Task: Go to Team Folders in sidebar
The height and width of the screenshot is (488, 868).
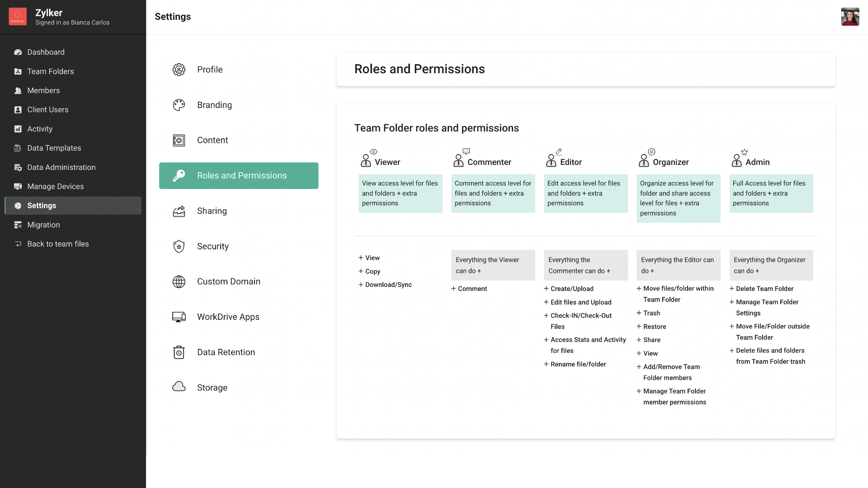Action: click(x=50, y=71)
